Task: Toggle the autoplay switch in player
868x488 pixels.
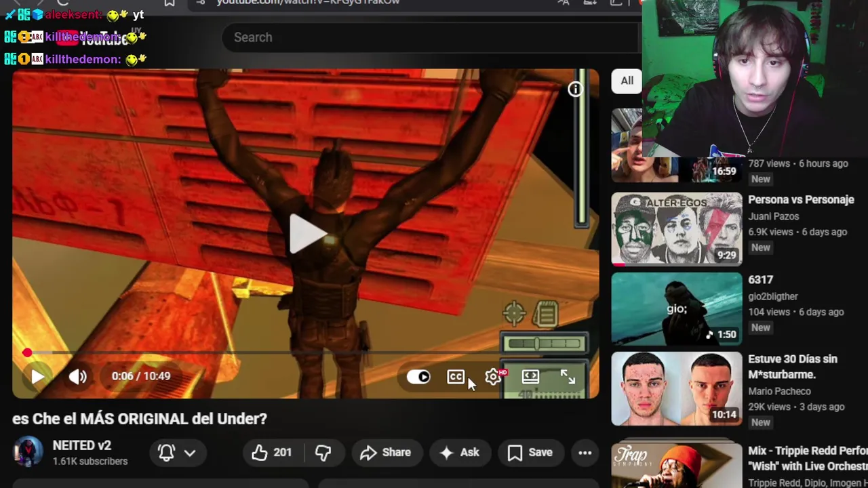Action: pos(418,377)
